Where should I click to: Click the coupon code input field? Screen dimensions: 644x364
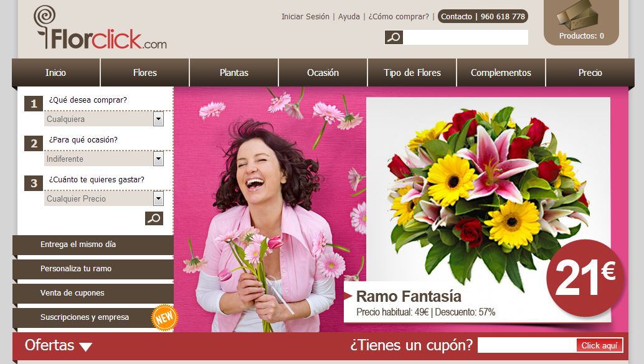(x=526, y=345)
